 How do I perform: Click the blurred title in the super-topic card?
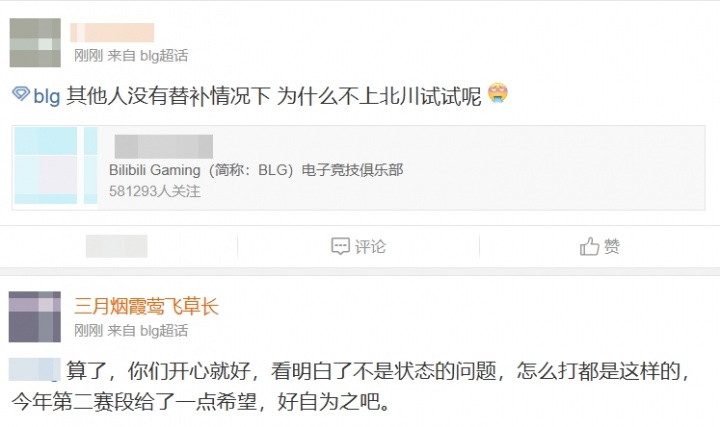point(164,146)
